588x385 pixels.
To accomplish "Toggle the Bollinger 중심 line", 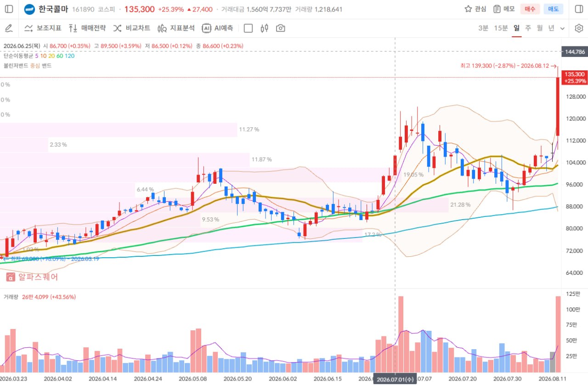I will [35, 66].
